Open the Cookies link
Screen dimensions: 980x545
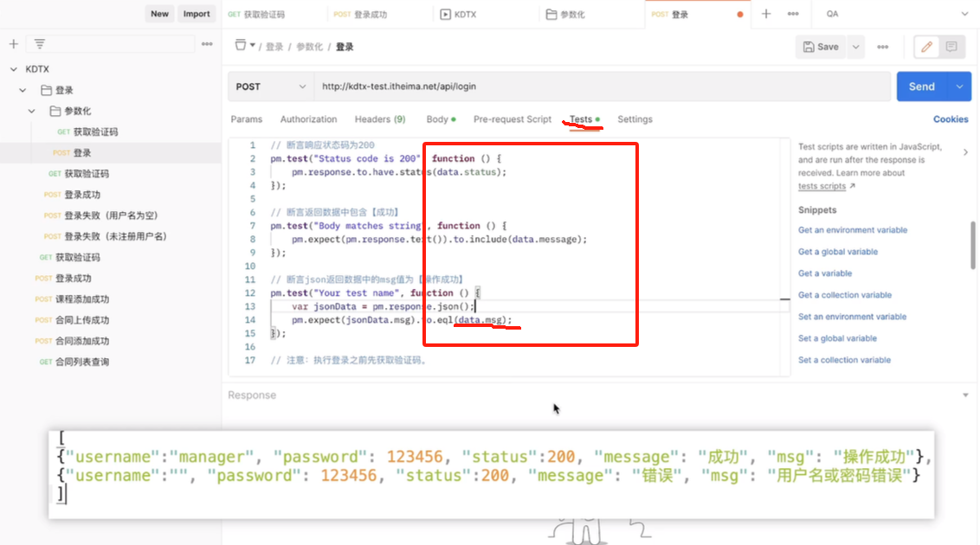click(x=951, y=119)
